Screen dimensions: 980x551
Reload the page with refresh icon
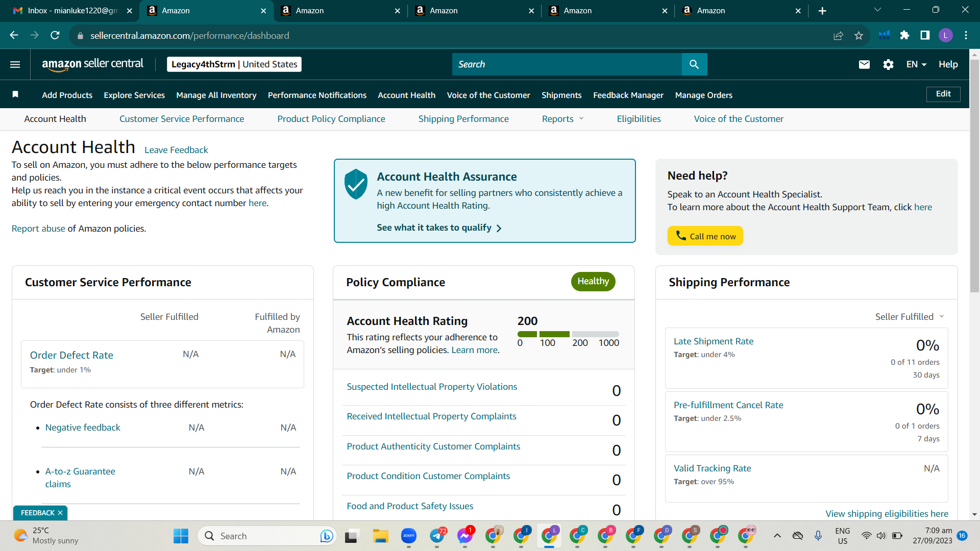pos(55,35)
